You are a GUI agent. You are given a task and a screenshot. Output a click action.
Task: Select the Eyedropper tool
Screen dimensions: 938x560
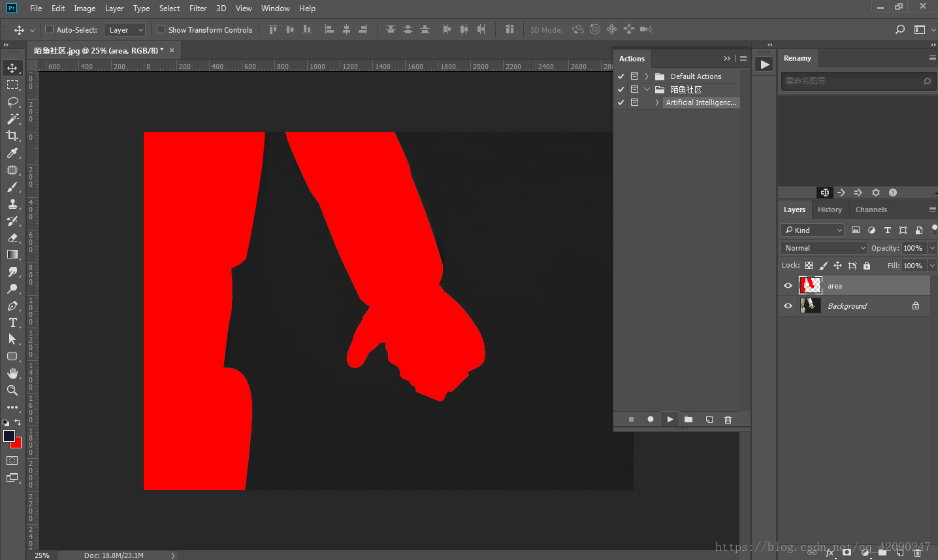[x=12, y=153]
